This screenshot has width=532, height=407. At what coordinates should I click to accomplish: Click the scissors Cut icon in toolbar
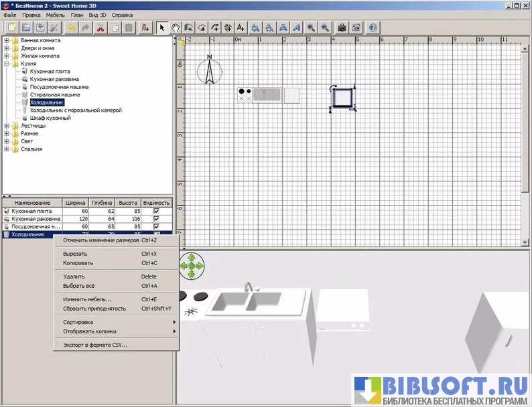(x=101, y=28)
